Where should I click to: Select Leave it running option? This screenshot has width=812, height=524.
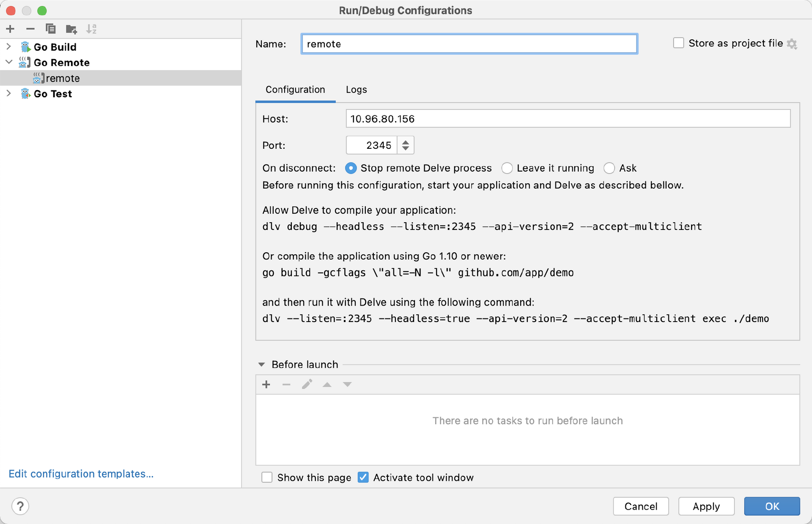tap(507, 168)
